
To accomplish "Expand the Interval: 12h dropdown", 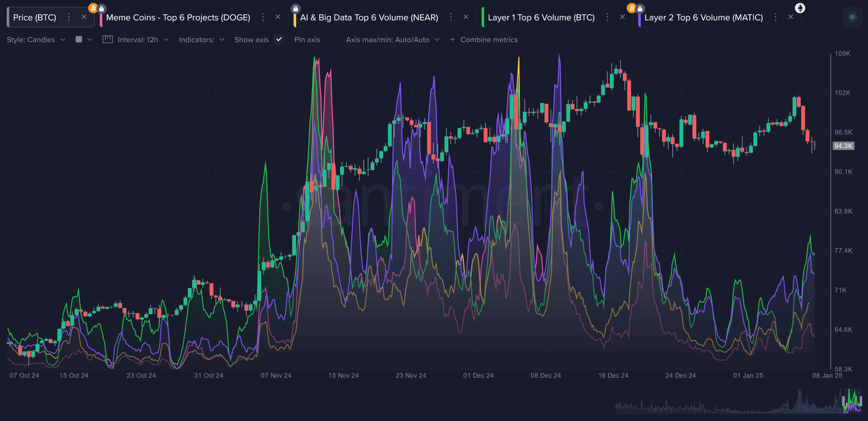I will (x=142, y=40).
